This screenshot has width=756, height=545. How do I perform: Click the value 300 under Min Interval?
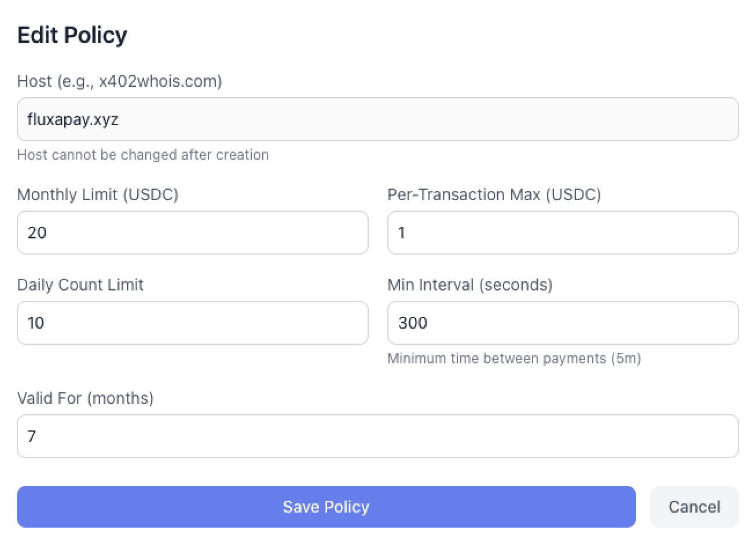coord(412,323)
